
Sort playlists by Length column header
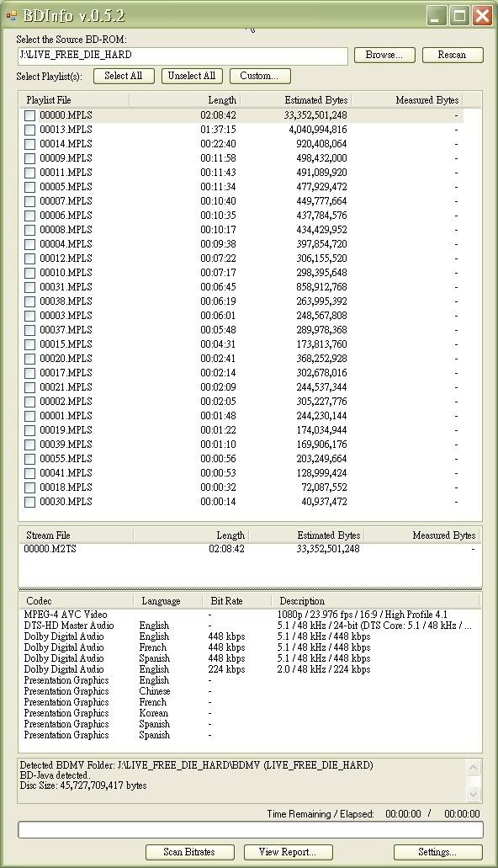point(185,100)
